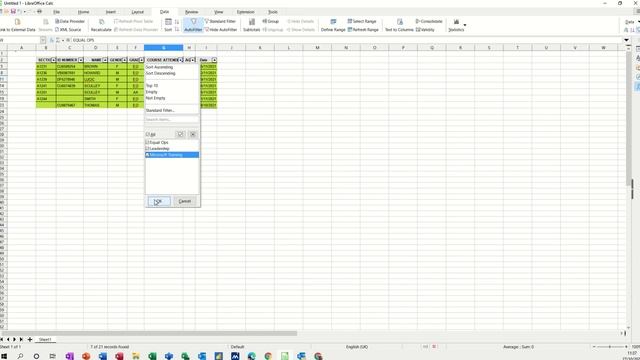
Task: Open Windows Start menu
Action: click(4, 356)
